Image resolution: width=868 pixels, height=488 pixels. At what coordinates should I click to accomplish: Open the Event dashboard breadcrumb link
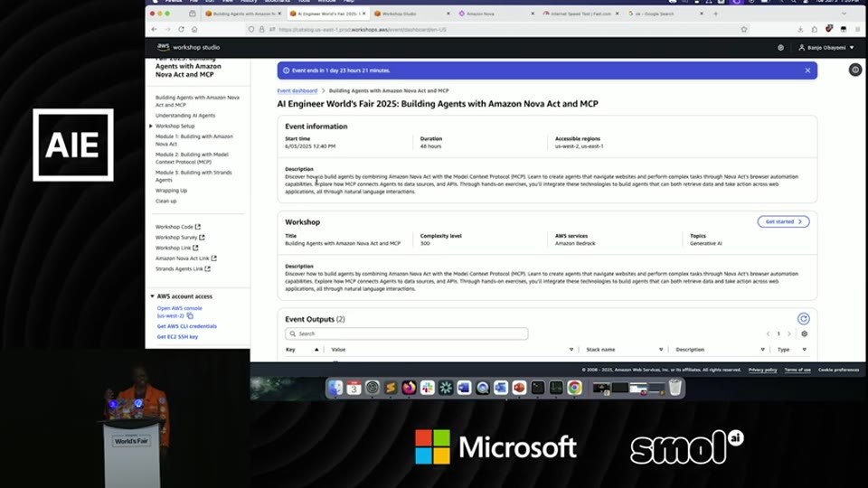pos(297,90)
